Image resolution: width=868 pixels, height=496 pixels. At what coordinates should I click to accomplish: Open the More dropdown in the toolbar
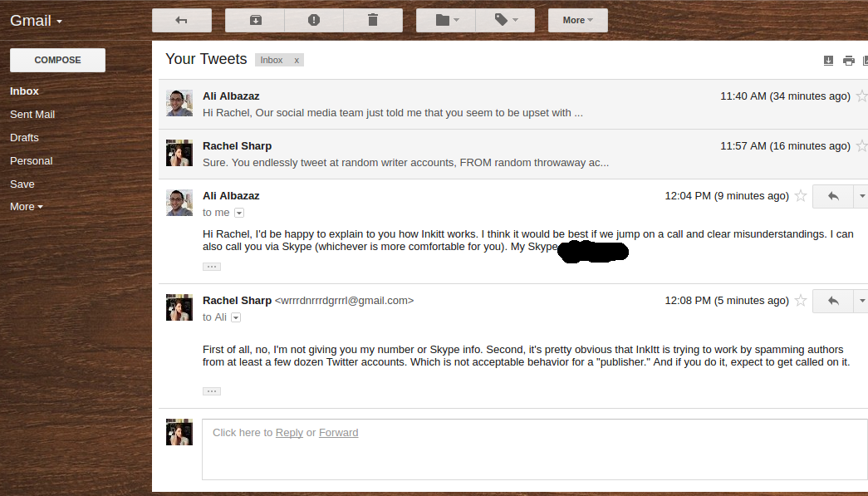point(577,20)
